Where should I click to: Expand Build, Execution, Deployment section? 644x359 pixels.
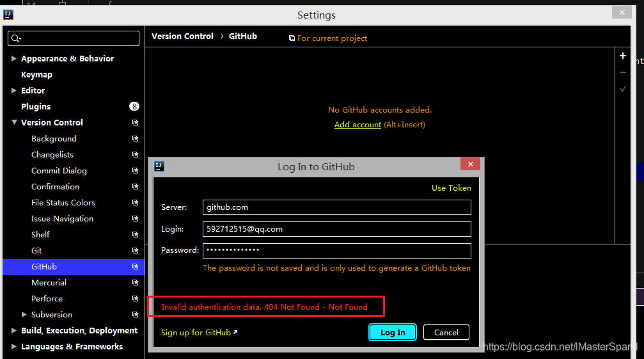13,331
